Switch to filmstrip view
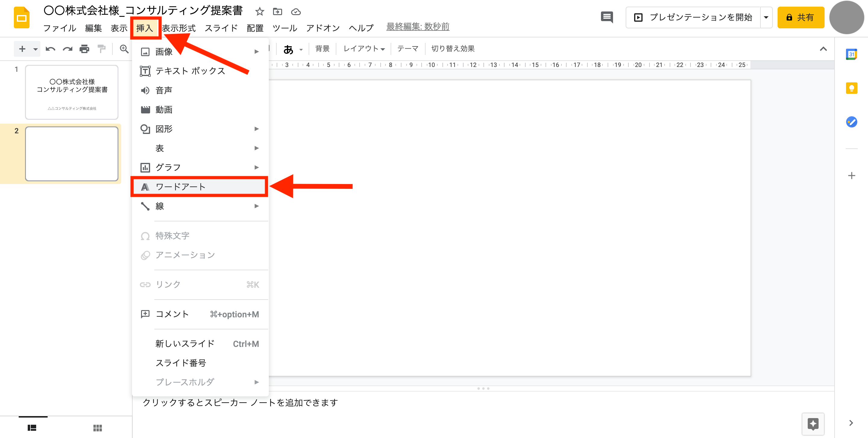The height and width of the screenshot is (438, 868). pyautogui.click(x=32, y=427)
